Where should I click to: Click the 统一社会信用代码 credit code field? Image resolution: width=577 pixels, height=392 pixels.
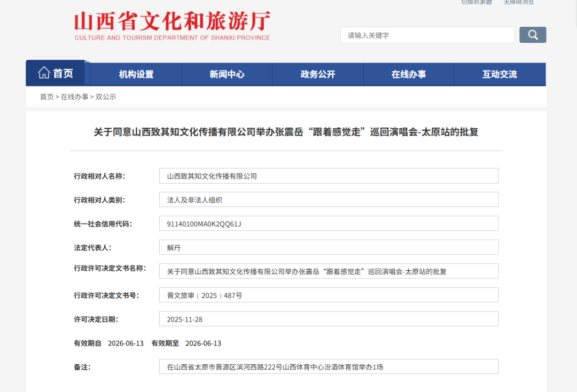click(329, 223)
